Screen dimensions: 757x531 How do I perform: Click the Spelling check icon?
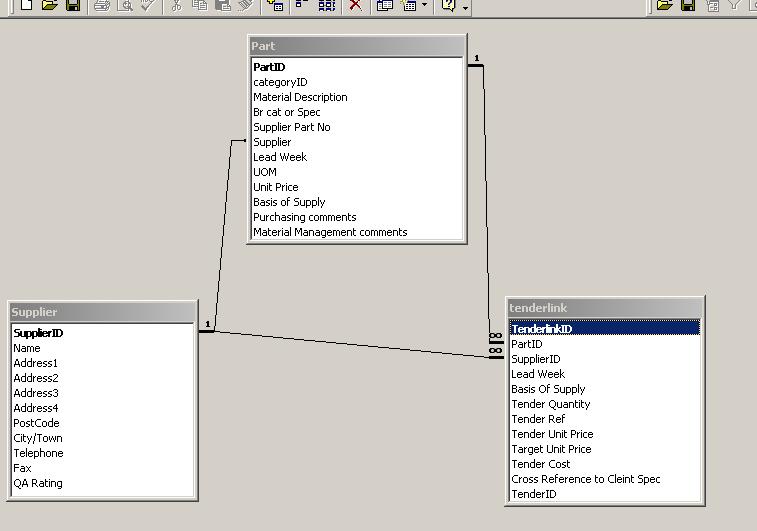pyautogui.click(x=148, y=5)
